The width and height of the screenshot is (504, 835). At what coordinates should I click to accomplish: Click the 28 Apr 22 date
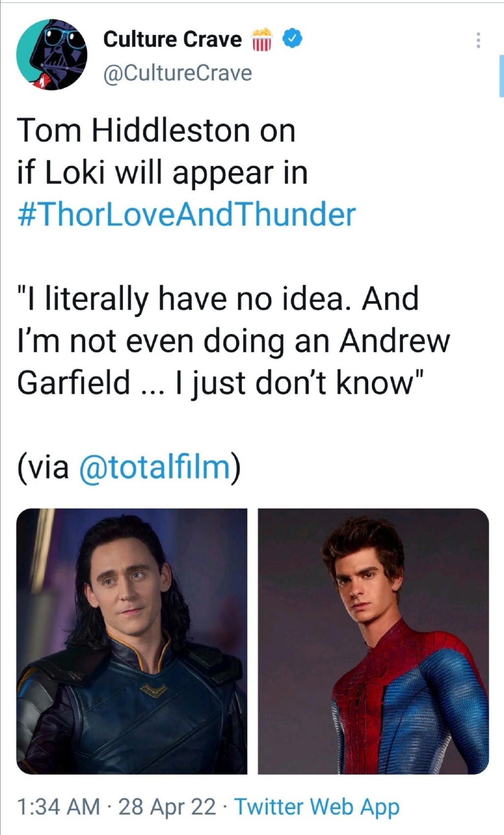pos(167,807)
